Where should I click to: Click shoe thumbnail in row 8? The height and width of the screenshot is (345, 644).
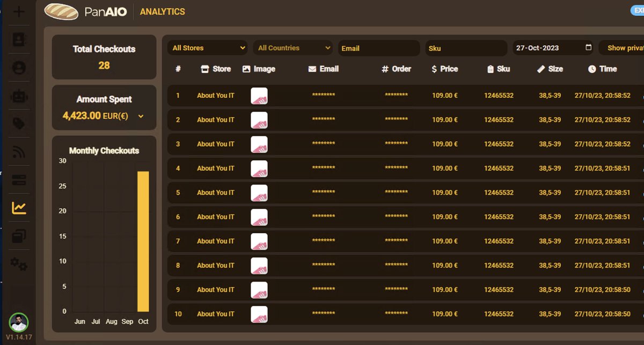point(259,265)
